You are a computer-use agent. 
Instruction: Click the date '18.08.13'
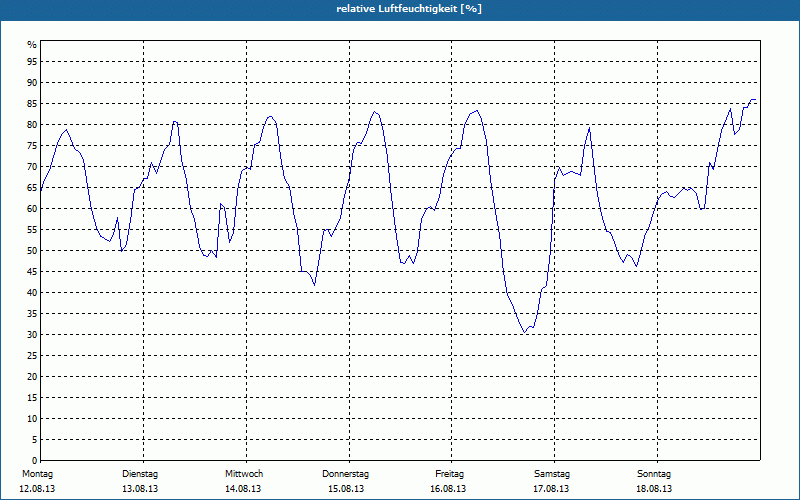(654, 489)
